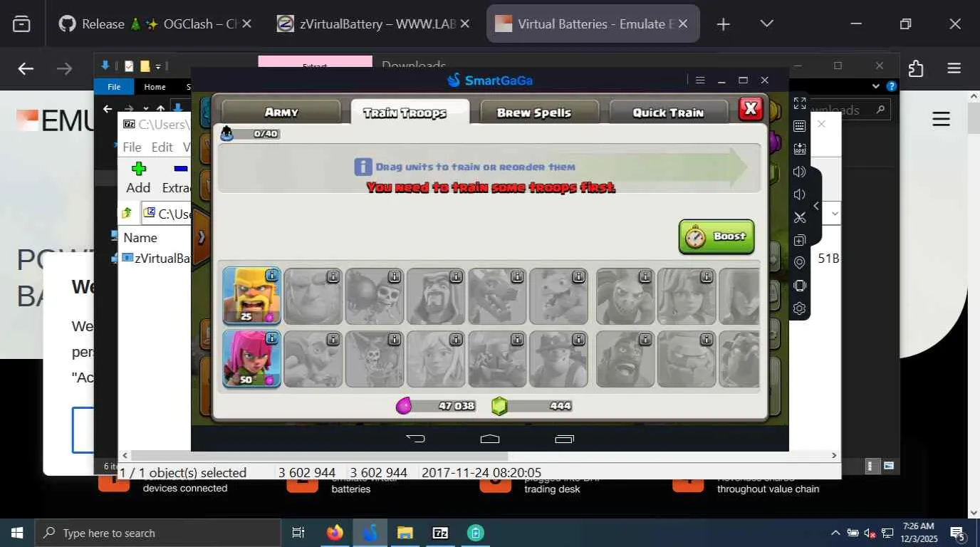Open info for the Archer troop

click(x=271, y=339)
